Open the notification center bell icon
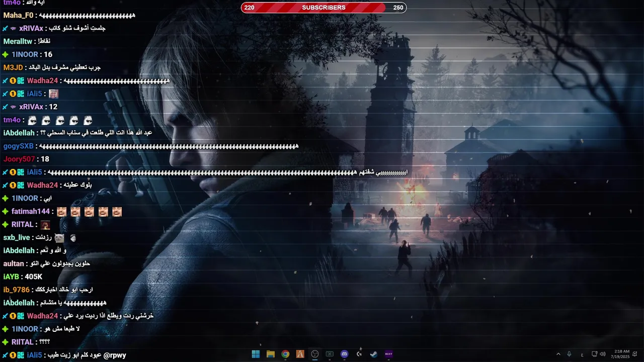644x362 pixels. pyautogui.click(x=635, y=354)
